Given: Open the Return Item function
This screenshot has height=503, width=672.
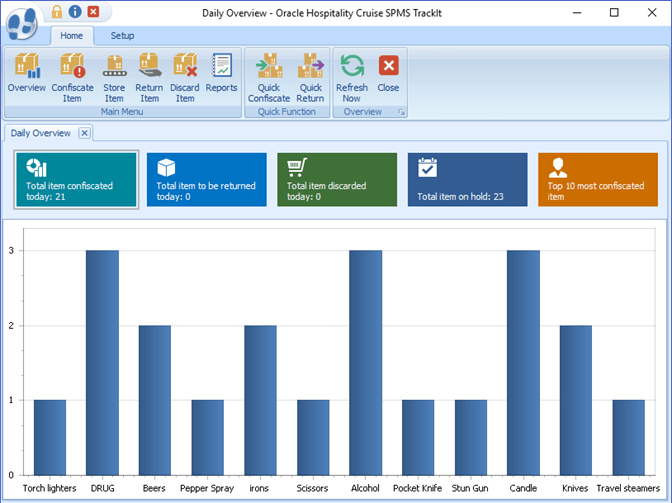Looking at the screenshot, I should click(x=149, y=78).
